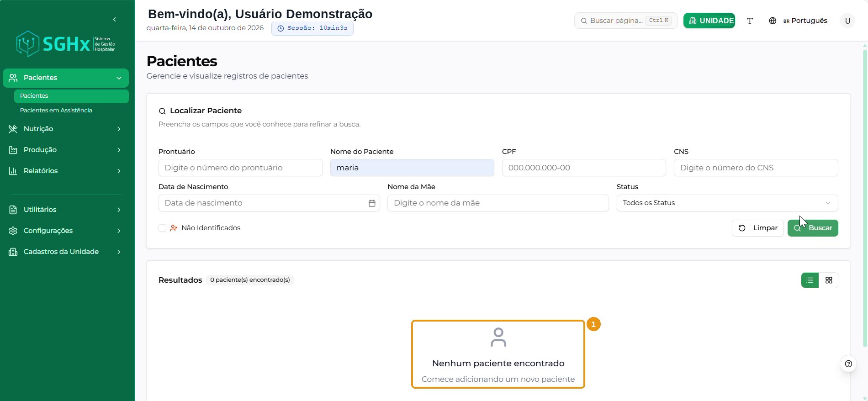868x401 pixels.
Task: Switch to list view
Action: (810, 280)
